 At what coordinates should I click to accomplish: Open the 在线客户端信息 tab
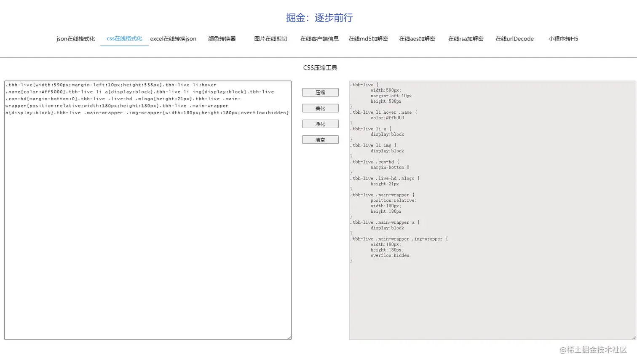319,39
